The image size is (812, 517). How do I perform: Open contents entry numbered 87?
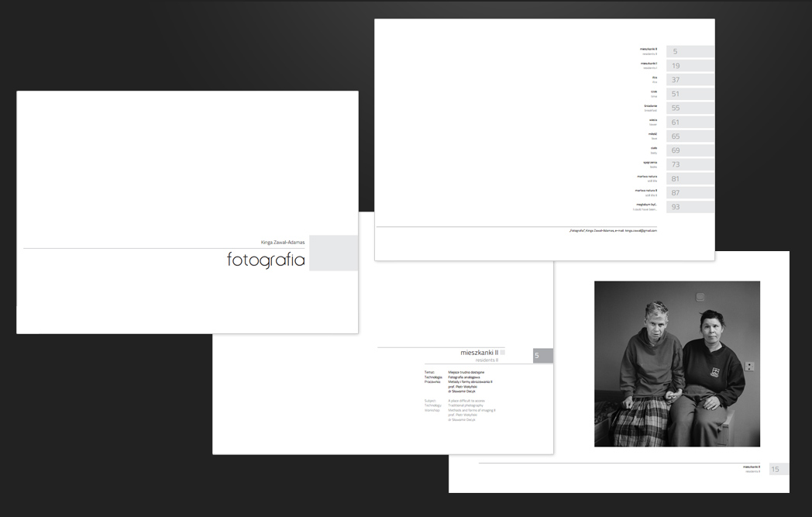[690, 193]
